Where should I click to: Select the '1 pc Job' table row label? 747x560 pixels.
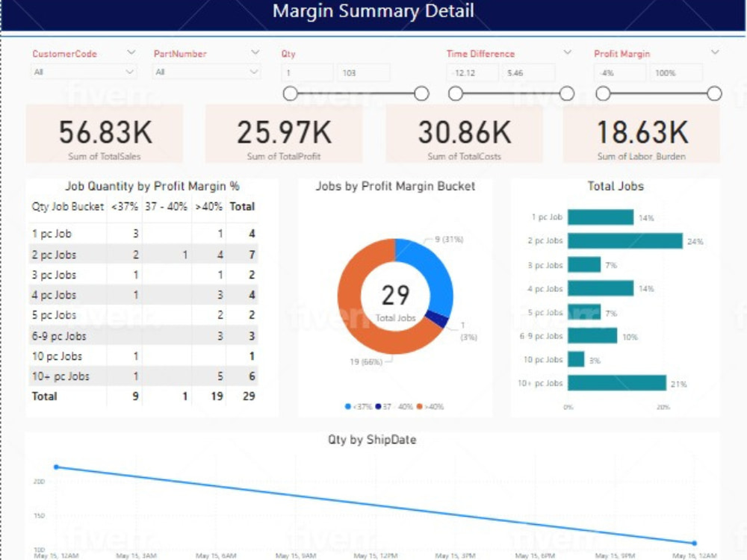52,234
